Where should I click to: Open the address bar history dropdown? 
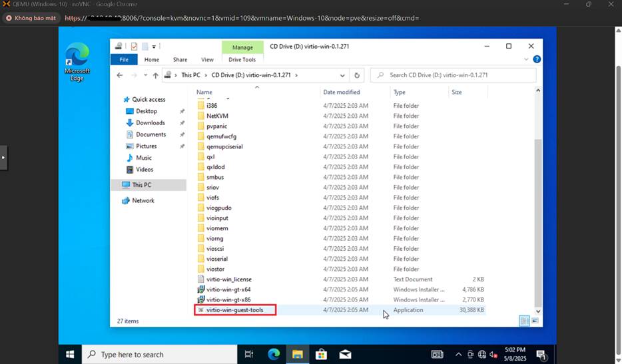(342, 76)
